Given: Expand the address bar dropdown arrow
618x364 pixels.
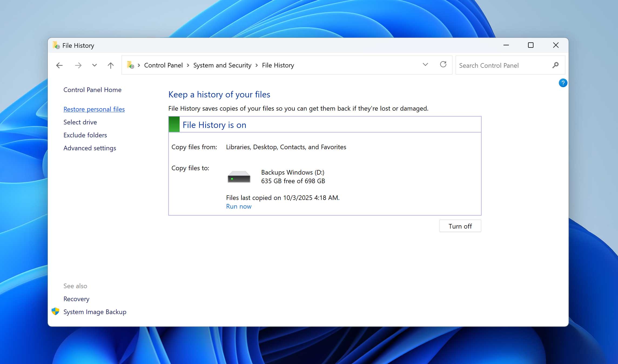Looking at the screenshot, I should [x=425, y=65].
